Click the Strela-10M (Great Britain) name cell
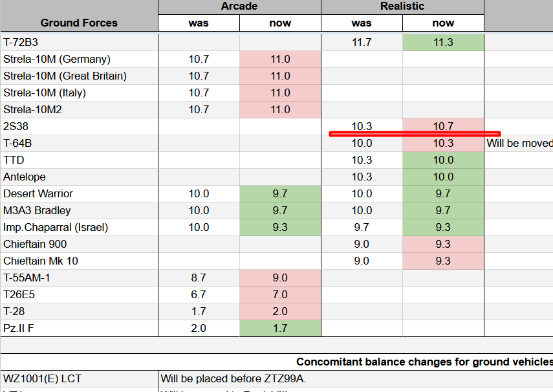Screen dimensions: 553x392 tap(79, 76)
